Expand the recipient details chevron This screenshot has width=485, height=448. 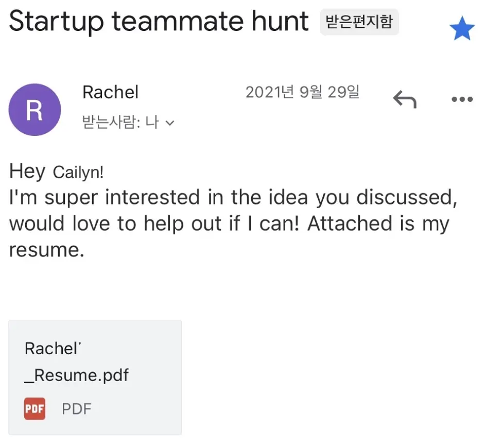tap(170, 123)
